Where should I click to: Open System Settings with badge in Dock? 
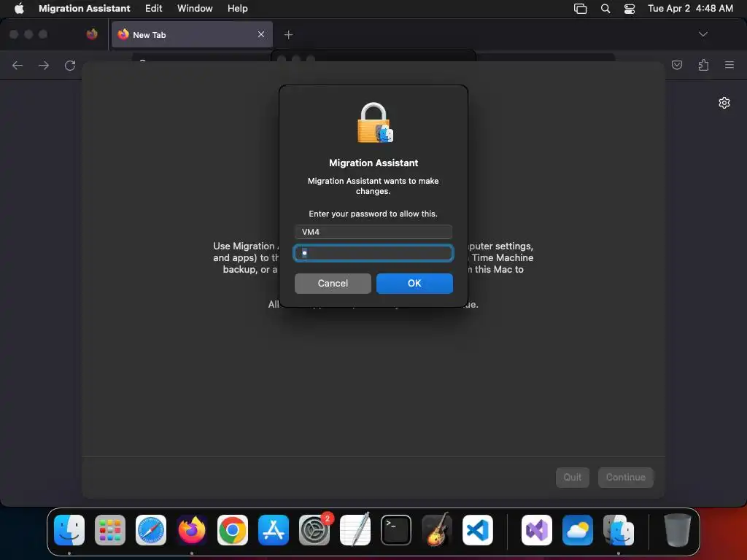(x=314, y=530)
